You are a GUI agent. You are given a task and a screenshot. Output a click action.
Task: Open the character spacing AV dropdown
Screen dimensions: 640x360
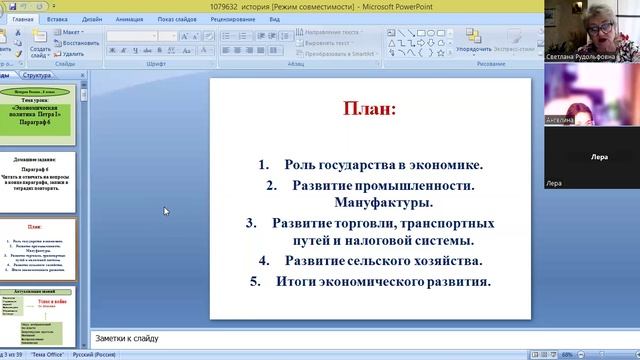[172, 51]
